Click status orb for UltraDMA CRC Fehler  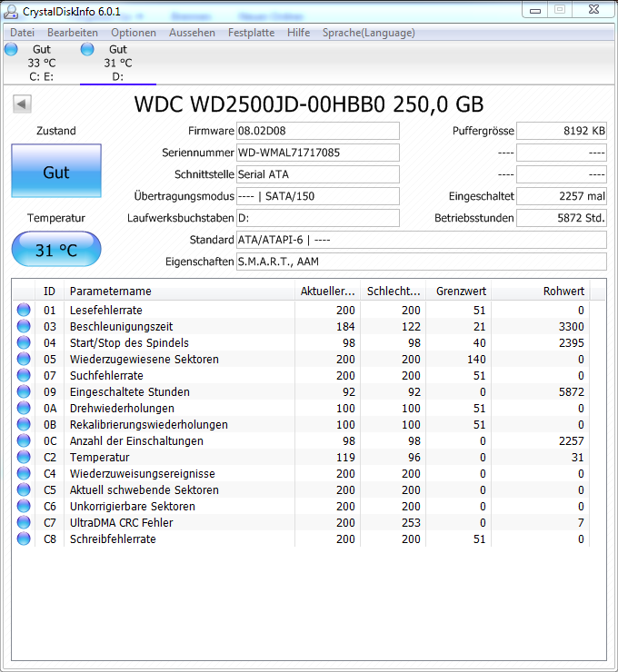24,522
